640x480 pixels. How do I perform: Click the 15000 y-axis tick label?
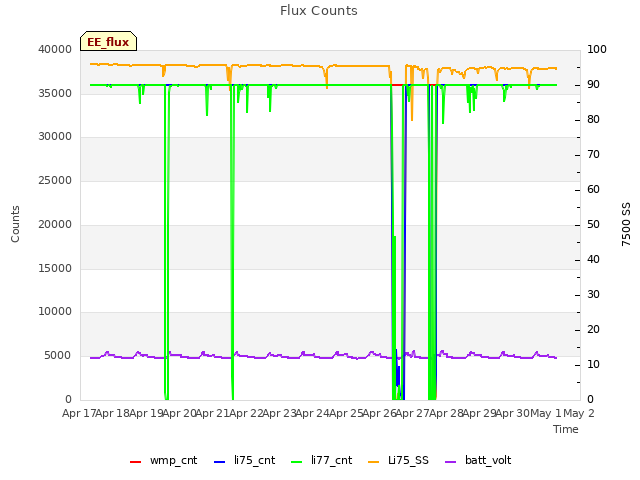pyautogui.click(x=55, y=268)
